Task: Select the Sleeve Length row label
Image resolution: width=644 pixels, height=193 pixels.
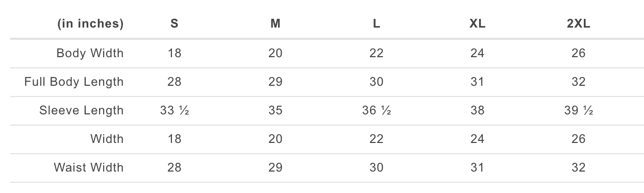Action: coord(82,110)
